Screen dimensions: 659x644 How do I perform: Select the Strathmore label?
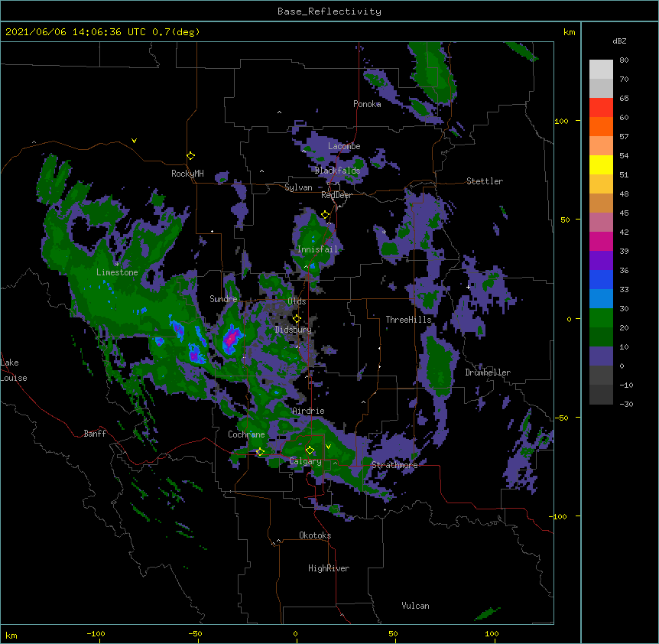coord(394,465)
